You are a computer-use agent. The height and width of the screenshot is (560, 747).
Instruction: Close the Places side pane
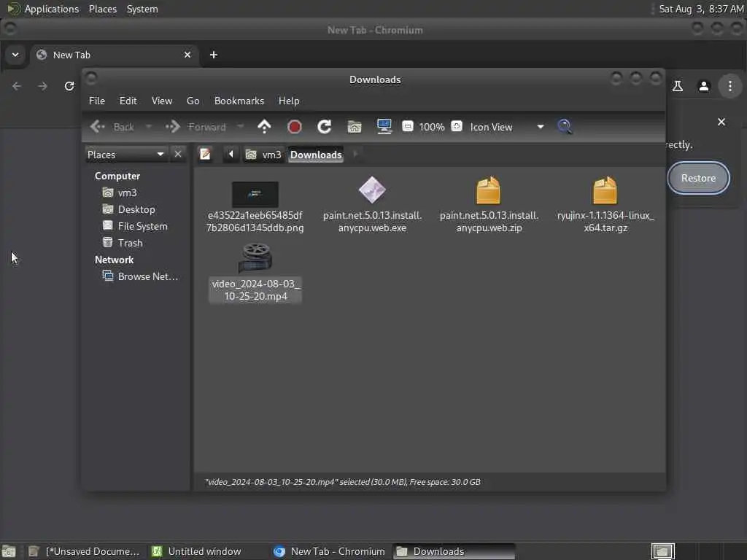[x=178, y=155]
